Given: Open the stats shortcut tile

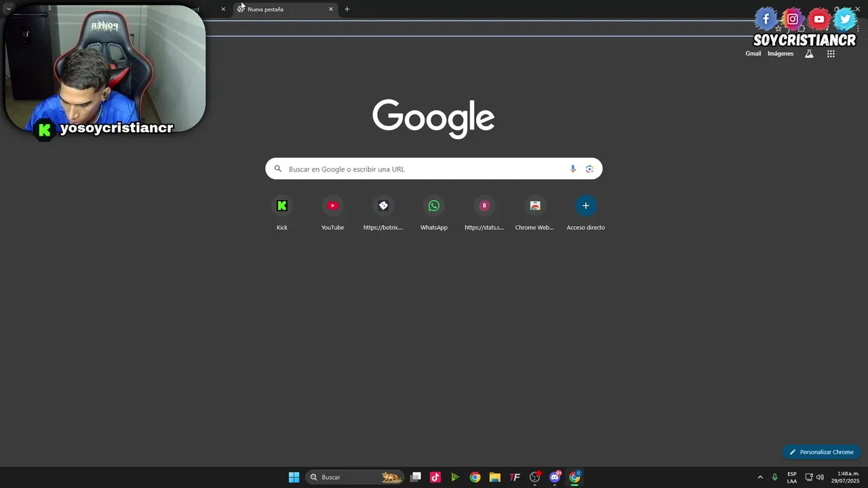Looking at the screenshot, I should tap(484, 213).
